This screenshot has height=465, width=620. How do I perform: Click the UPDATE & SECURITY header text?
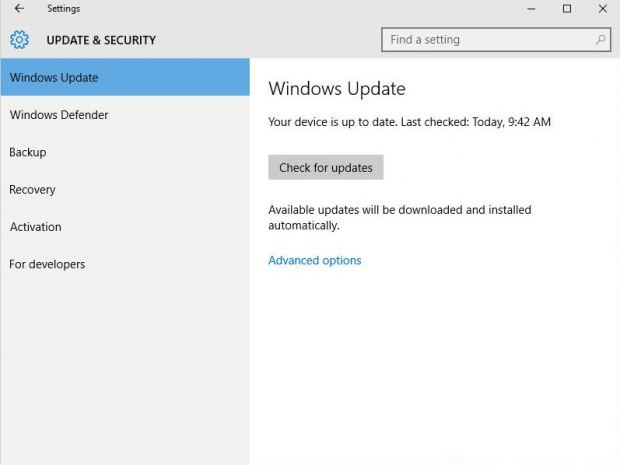pyautogui.click(x=101, y=40)
